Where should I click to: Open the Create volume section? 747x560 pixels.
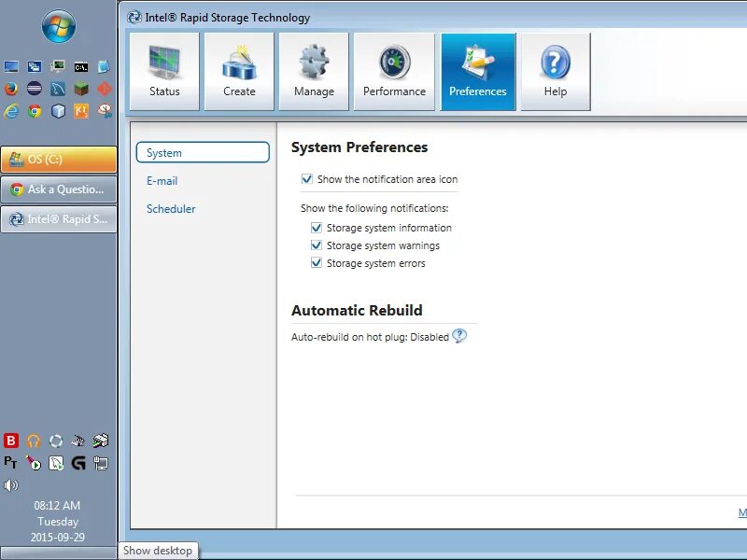point(239,72)
